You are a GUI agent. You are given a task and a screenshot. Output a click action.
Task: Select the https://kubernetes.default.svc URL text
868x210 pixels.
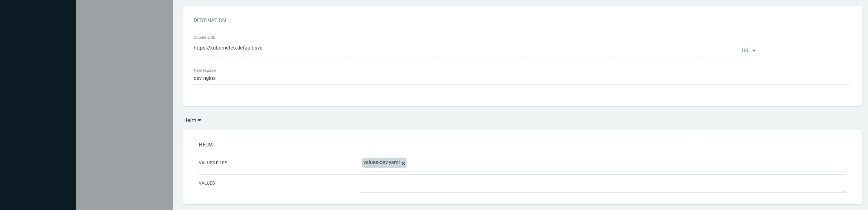[228, 48]
